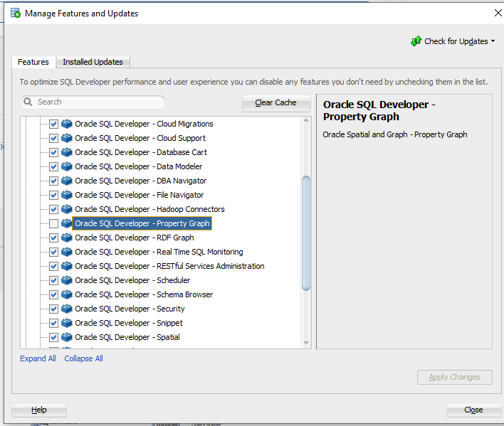Click the Manage Features window title icon
The height and width of the screenshot is (426, 504).
(x=16, y=14)
